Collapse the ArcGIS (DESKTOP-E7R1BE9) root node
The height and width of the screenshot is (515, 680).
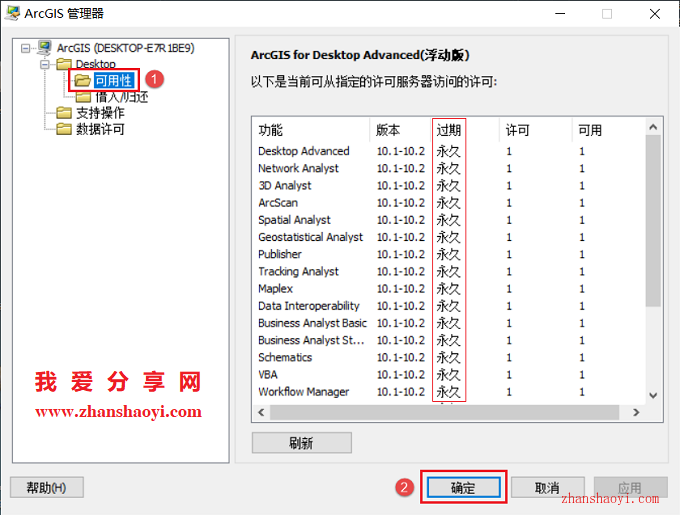26,48
